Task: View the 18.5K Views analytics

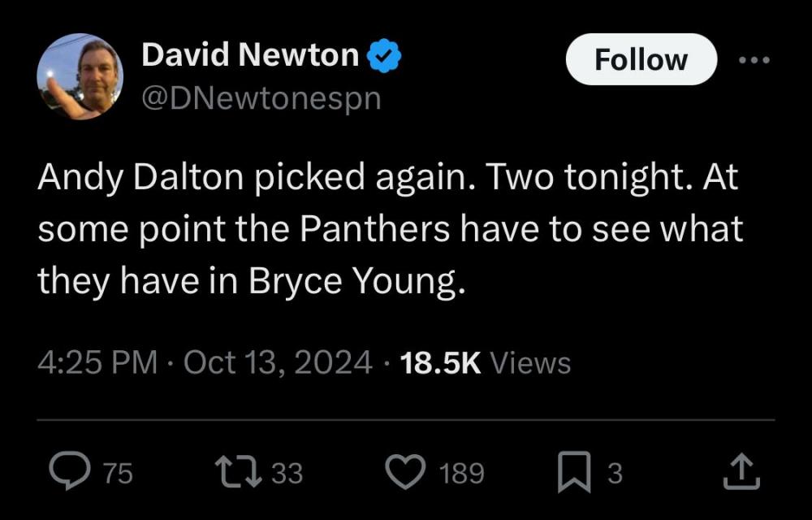Action: pyautogui.click(x=486, y=362)
